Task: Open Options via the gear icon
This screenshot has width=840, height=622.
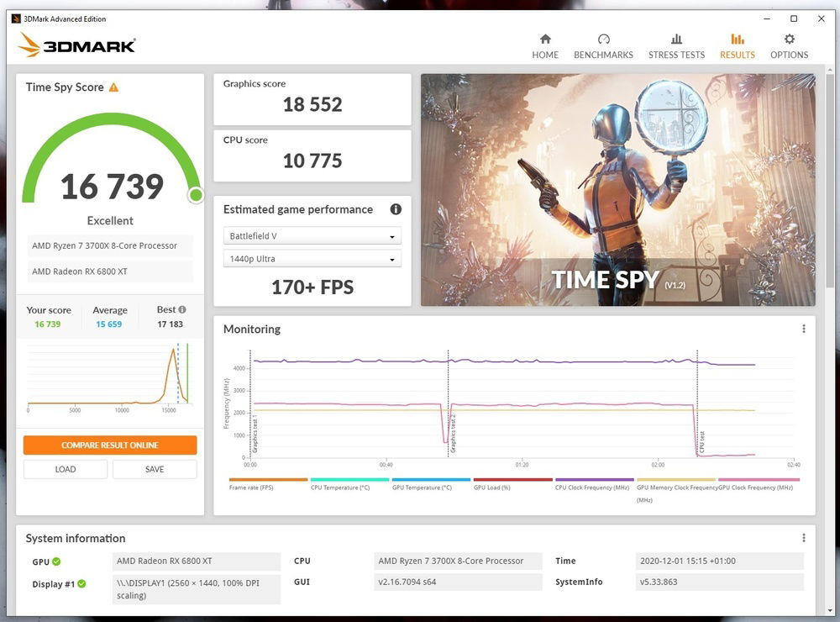Action: point(789,44)
